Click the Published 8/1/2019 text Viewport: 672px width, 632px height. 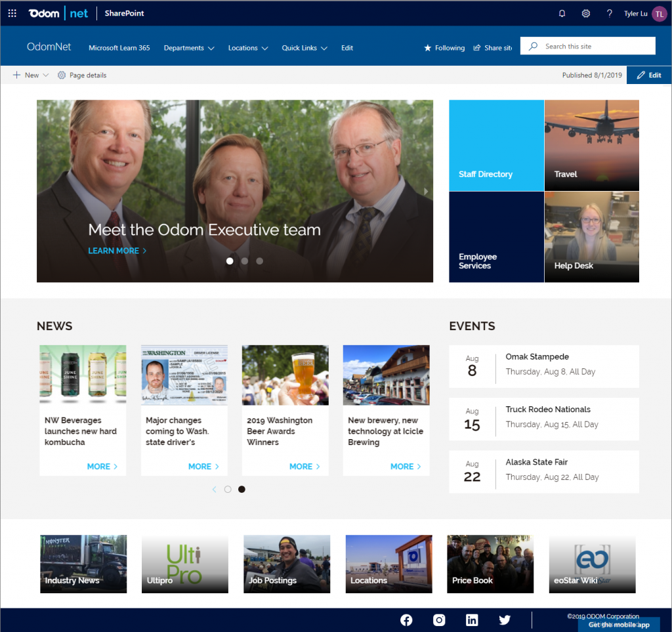(592, 75)
